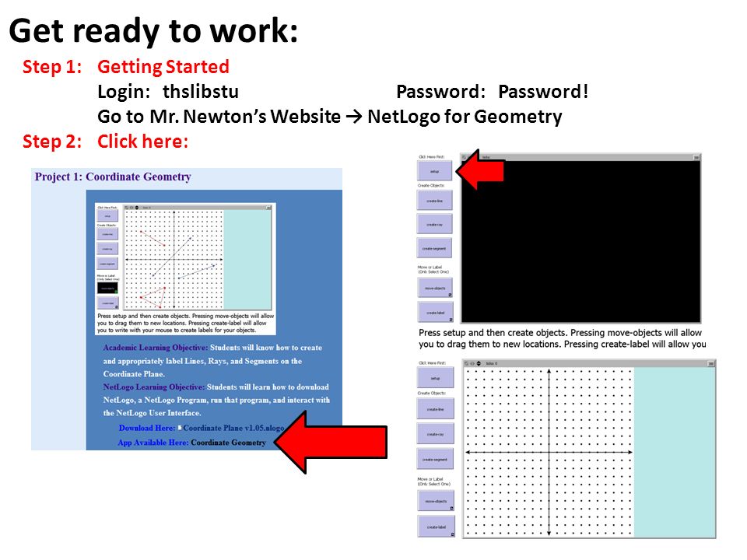Click the setup button in the web page thumbnail

pos(107,215)
